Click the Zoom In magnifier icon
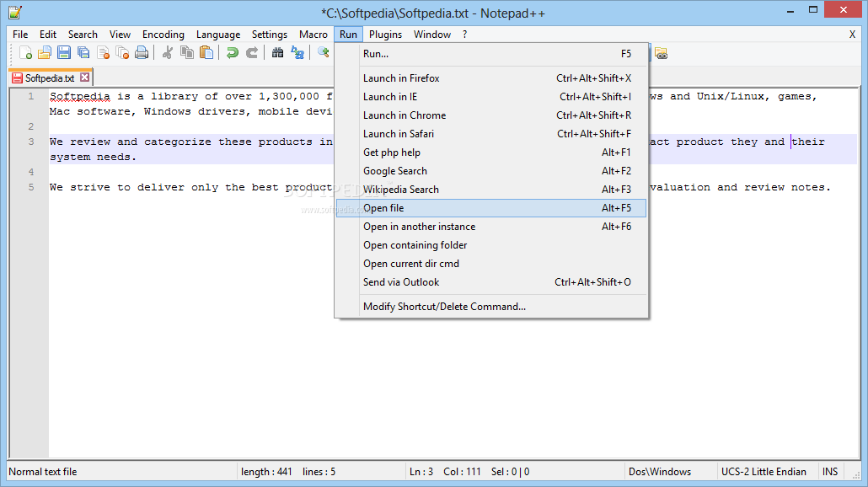Viewport: 868px width, 487px height. (x=324, y=53)
